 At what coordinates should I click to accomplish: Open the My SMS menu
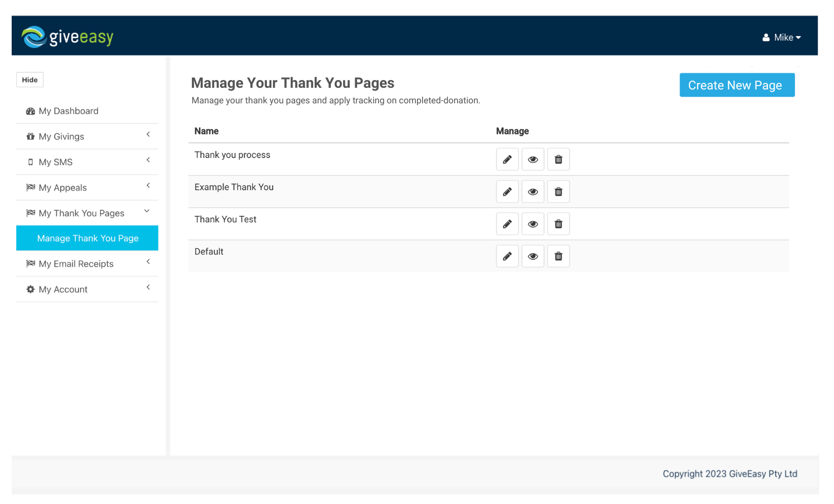pyautogui.click(x=87, y=162)
